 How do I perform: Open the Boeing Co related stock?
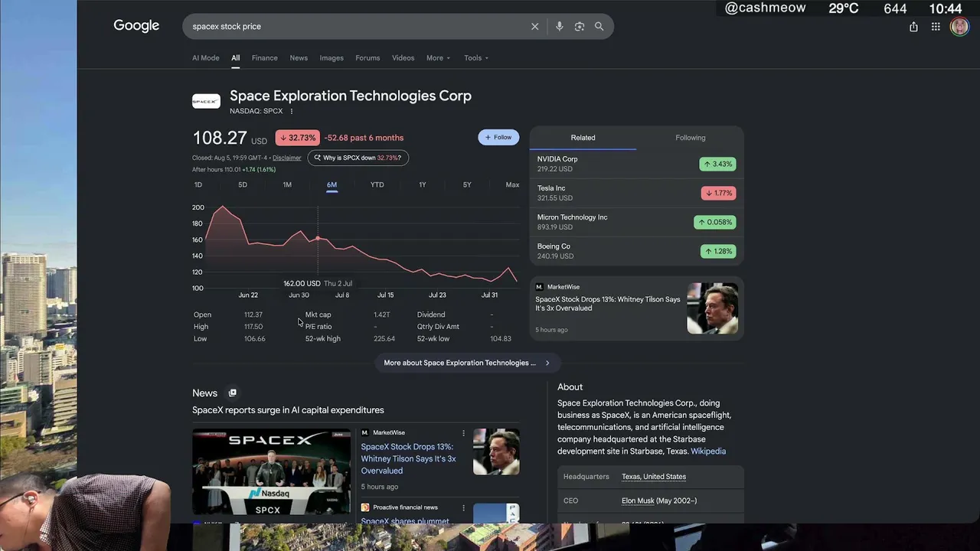(x=636, y=251)
